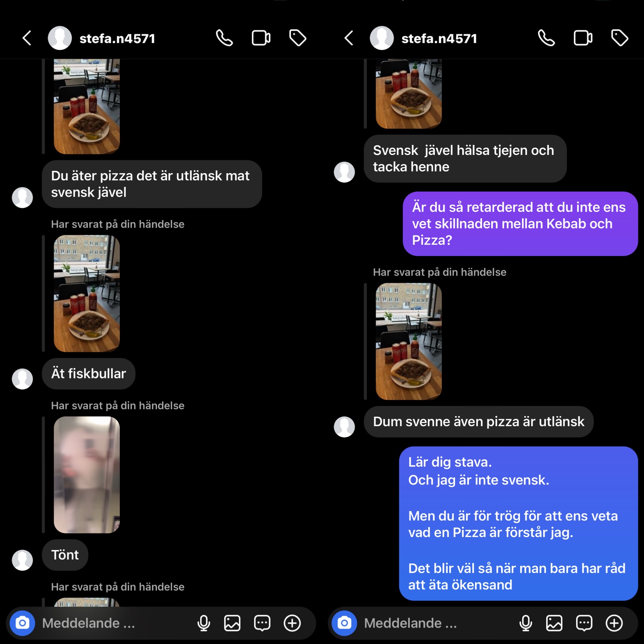Image resolution: width=644 pixels, height=644 pixels.
Task: Tap the back arrow in left chat
Action: (27, 38)
